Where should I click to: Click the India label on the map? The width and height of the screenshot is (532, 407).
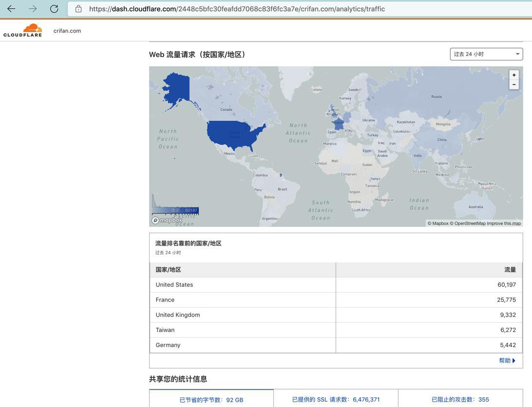[x=418, y=156]
